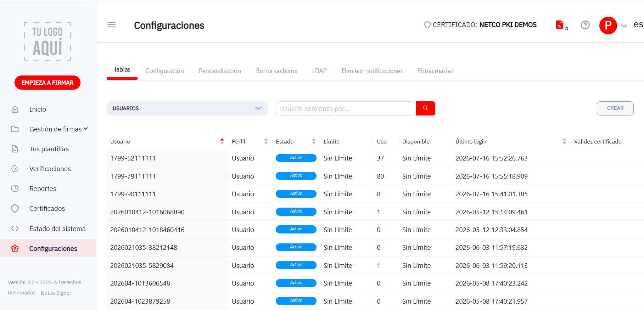
Task: Click the certificate shield icon in header
Action: coord(427,25)
